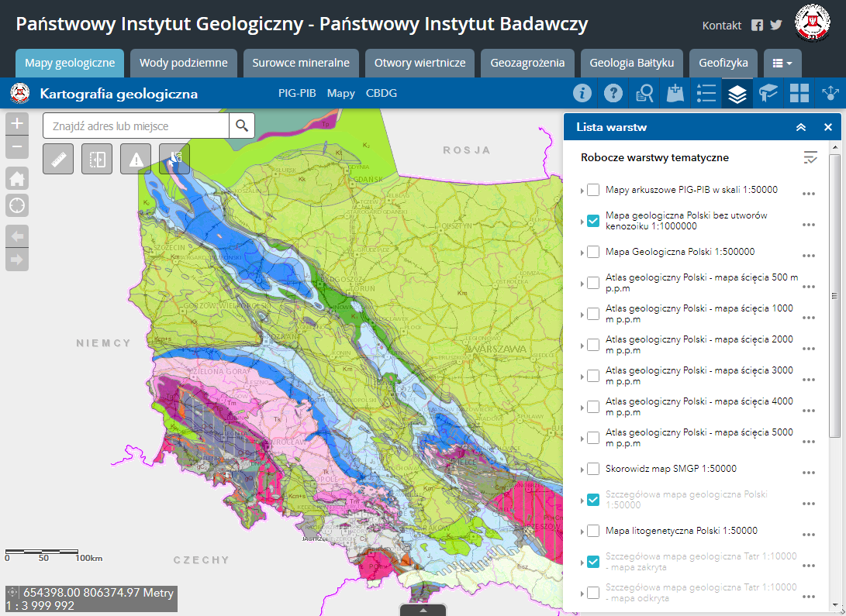The width and height of the screenshot is (846, 616).
Task: Show the map legend
Action: point(706,93)
